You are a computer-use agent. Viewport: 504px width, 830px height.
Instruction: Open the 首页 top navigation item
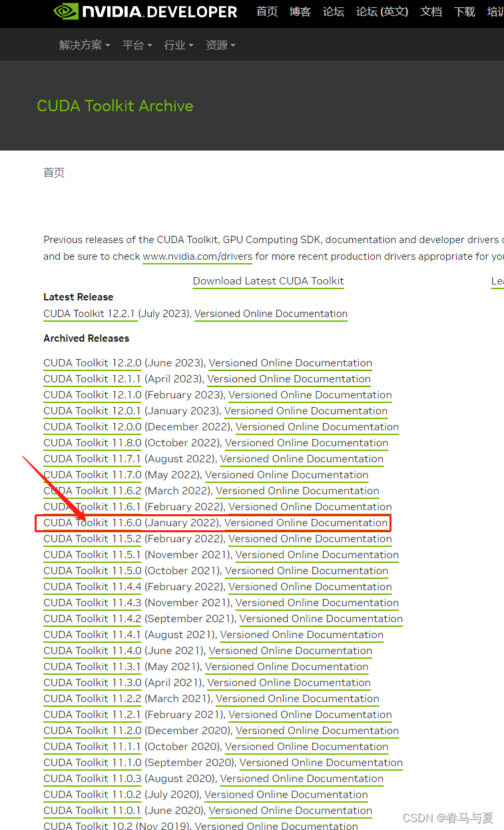coord(267,12)
